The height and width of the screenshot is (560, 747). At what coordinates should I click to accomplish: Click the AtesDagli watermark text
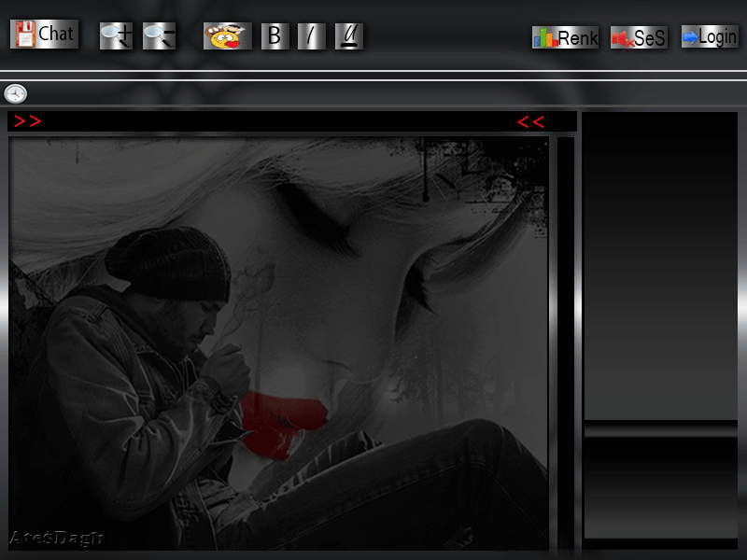click(x=55, y=538)
